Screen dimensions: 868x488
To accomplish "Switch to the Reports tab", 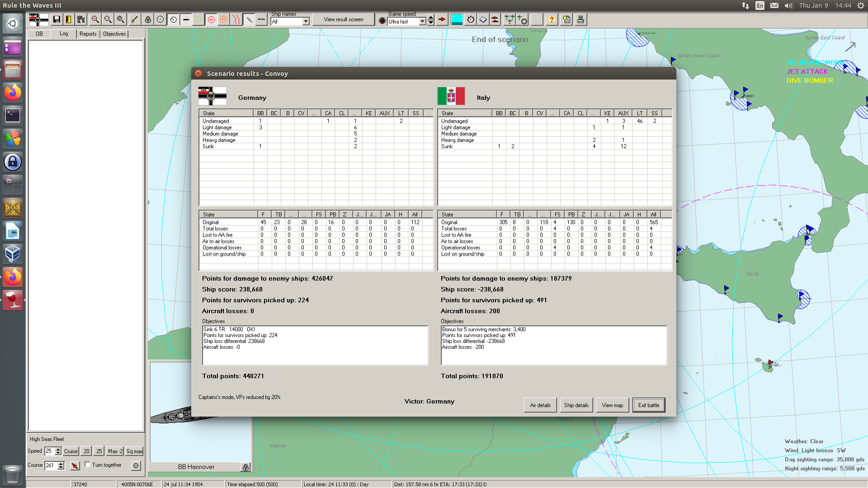I will 88,34.
